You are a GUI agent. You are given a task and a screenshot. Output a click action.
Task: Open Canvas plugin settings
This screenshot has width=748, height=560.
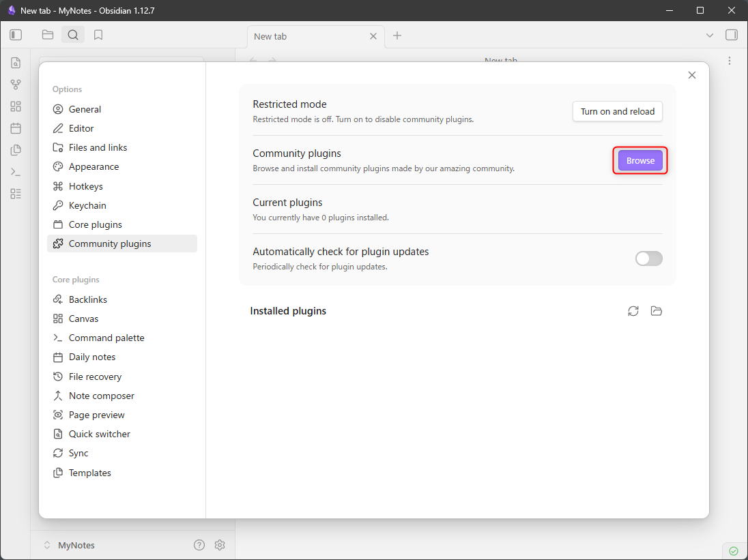[x=122, y=319]
